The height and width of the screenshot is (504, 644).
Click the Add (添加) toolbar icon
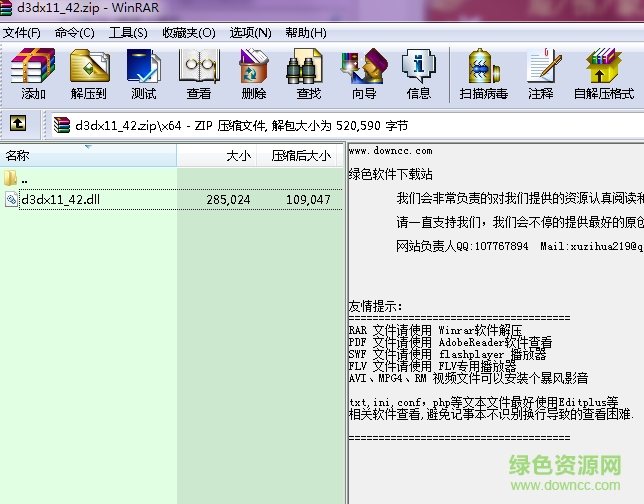33,73
